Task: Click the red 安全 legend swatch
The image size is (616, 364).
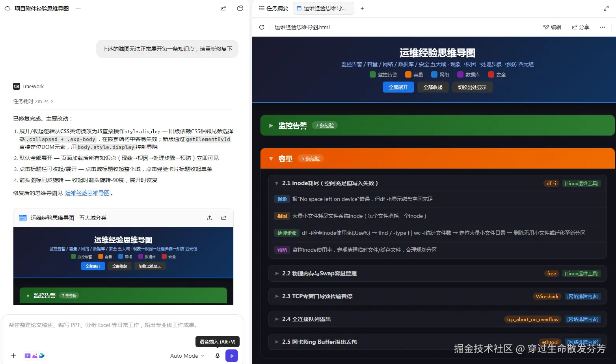Action: (x=491, y=74)
